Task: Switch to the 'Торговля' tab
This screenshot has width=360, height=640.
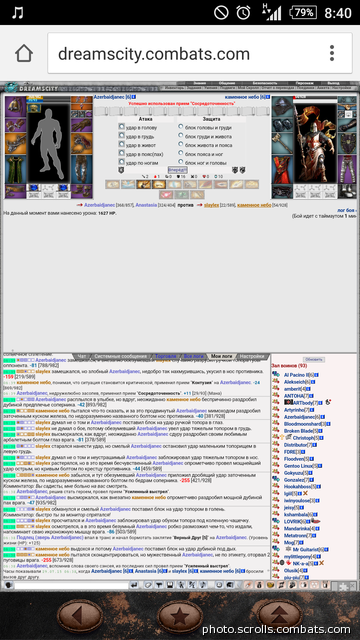Action: (166, 356)
